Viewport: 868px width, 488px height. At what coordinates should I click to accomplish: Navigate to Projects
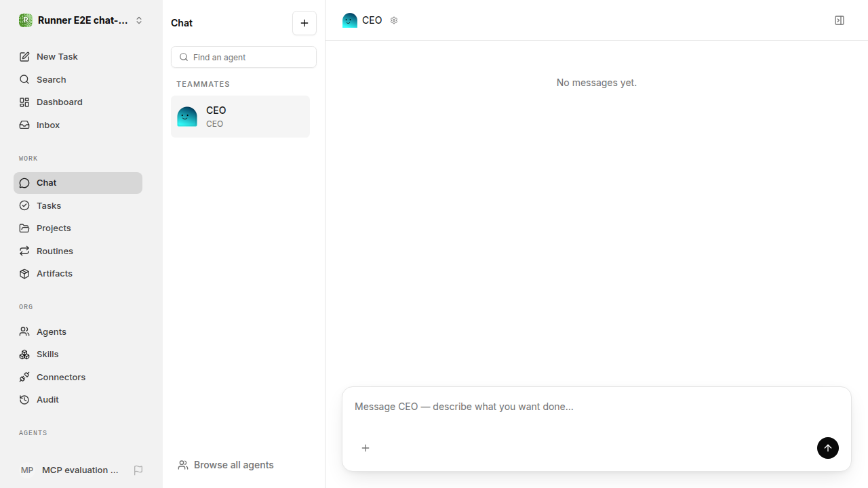(x=78, y=228)
